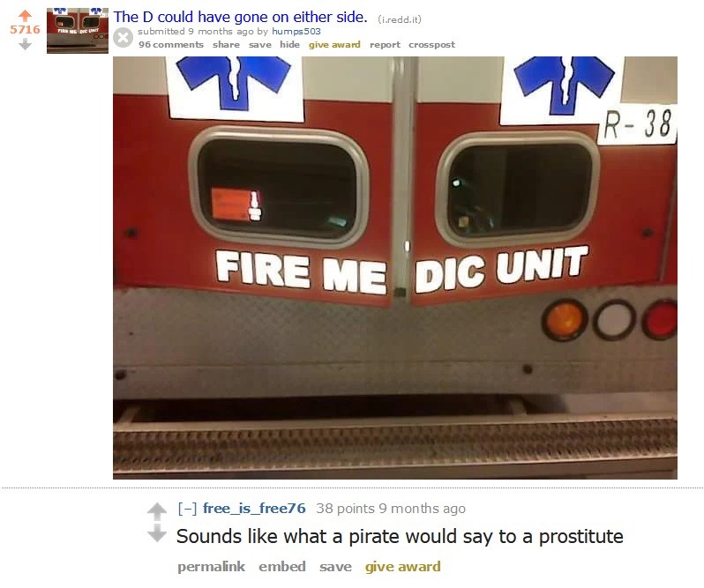
Task: Downvote the Fire Medic Unit post
Action: 25,43
